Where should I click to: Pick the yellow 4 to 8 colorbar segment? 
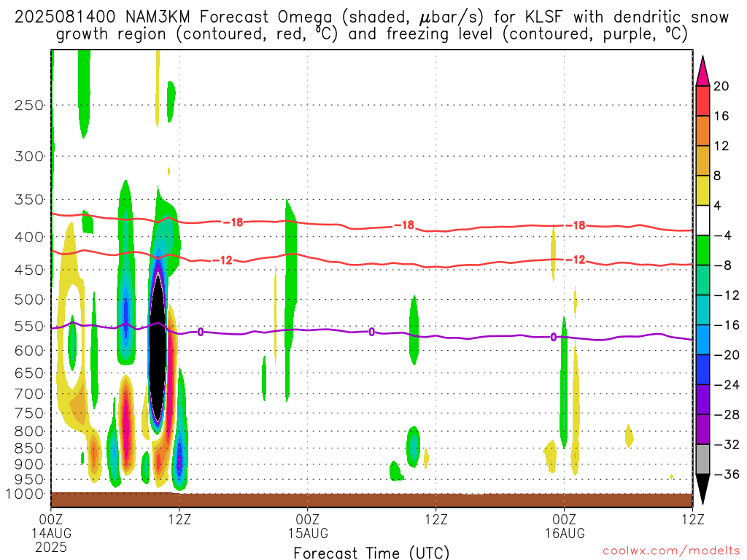click(703, 190)
